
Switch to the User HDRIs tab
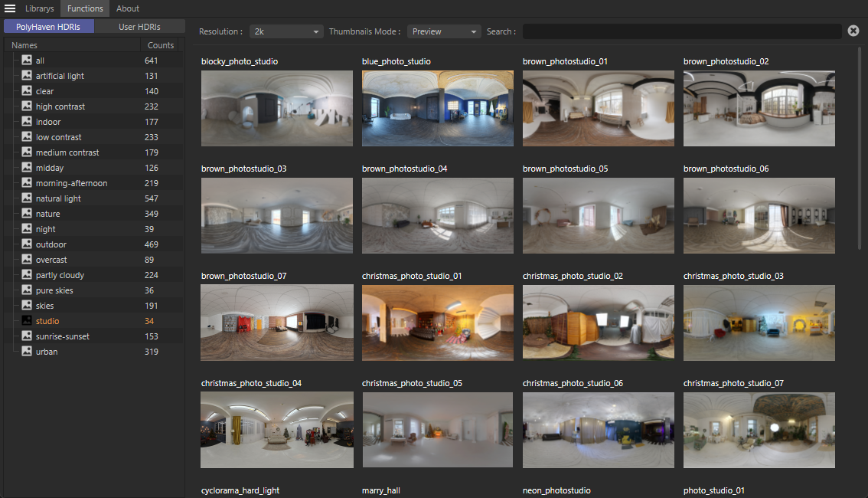coord(139,27)
